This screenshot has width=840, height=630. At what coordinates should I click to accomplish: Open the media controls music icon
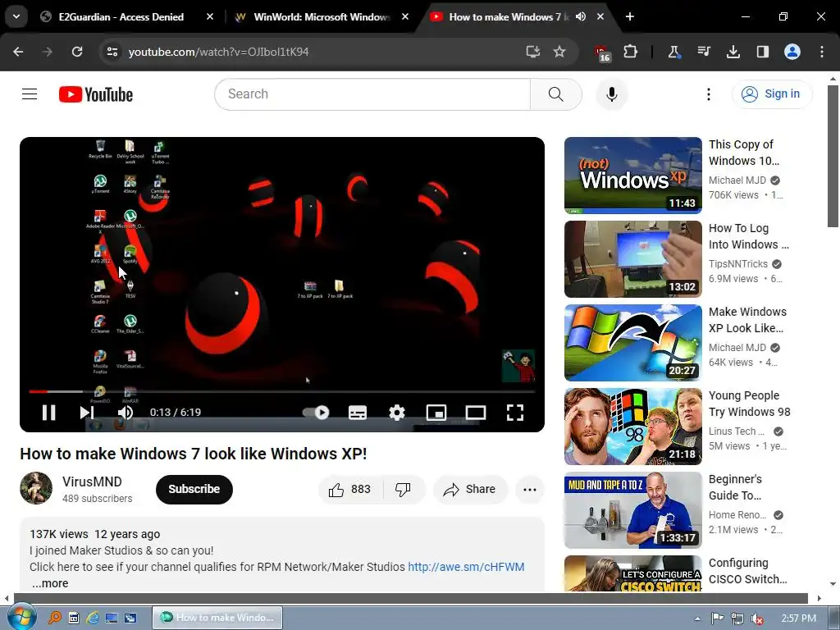click(x=703, y=52)
